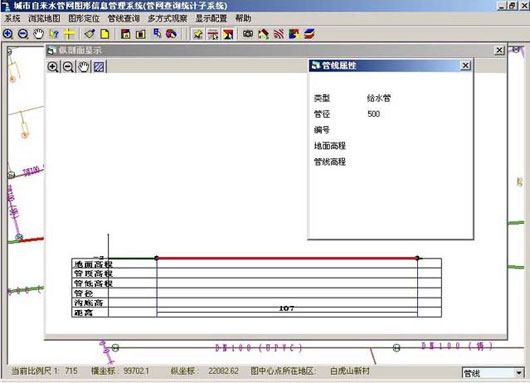Click the red pipe segment in profile
The height and width of the screenshot is (383, 530).
pos(287,258)
